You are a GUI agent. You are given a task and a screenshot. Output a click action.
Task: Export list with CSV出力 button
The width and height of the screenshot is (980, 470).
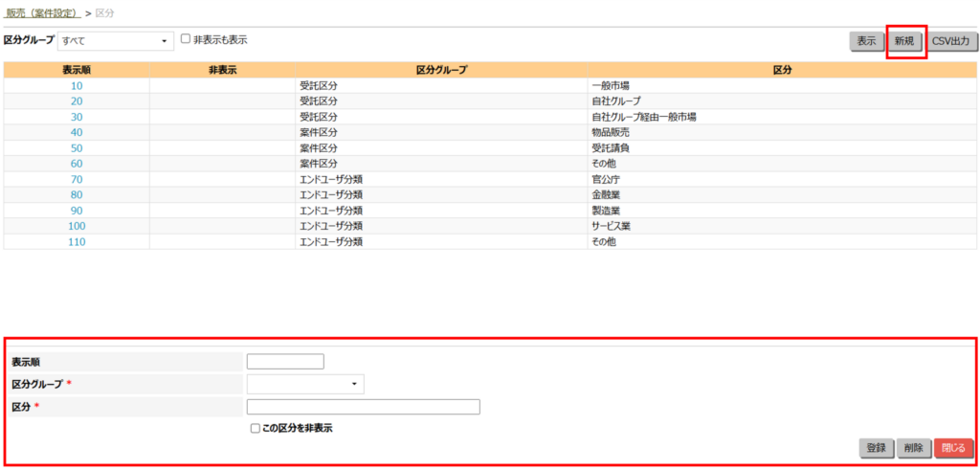(x=951, y=41)
